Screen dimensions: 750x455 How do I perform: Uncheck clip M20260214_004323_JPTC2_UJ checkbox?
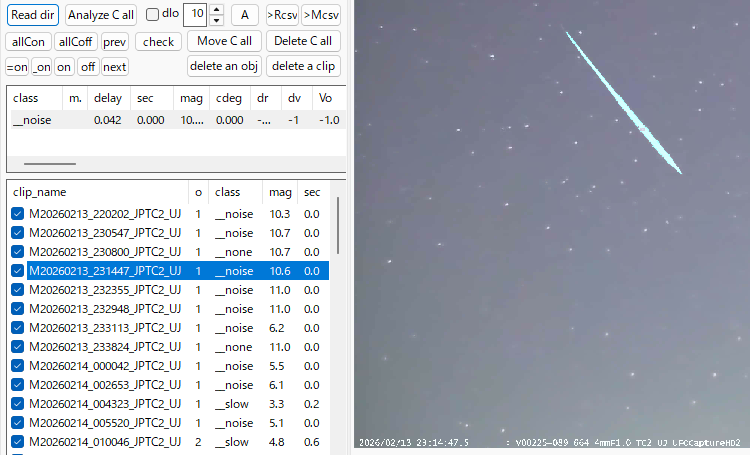coord(17,404)
